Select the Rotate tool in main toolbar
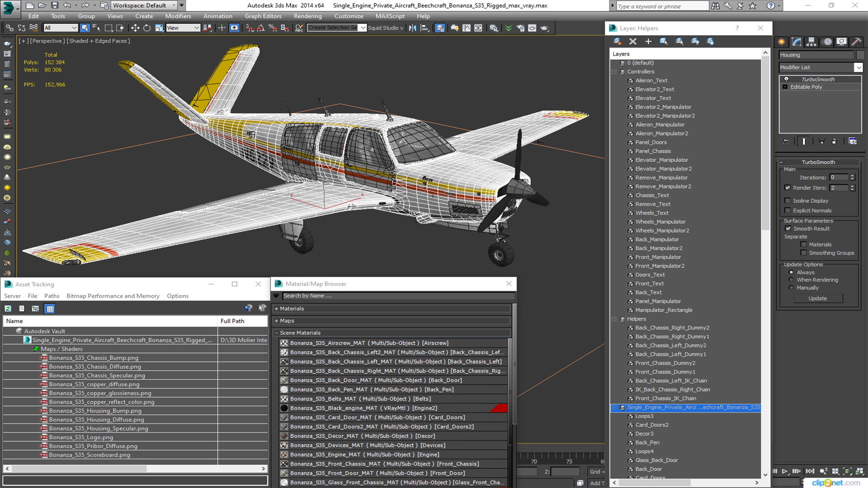This screenshot has width=868, height=488. point(147,28)
